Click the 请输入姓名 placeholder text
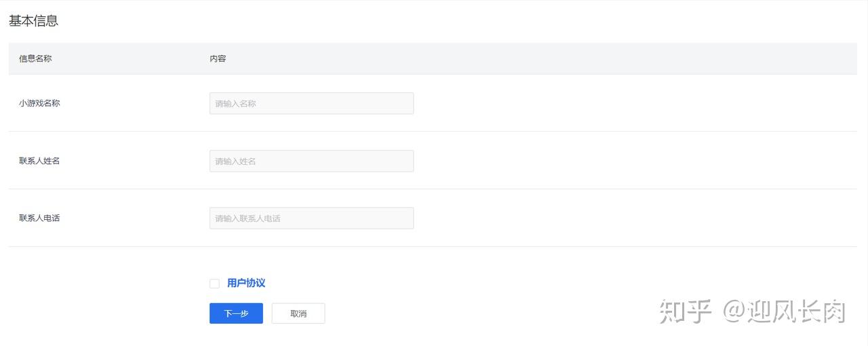The image size is (868, 346). (235, 161)
